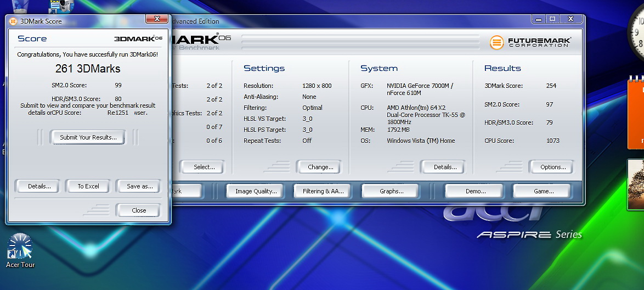644x290 pixels.
Task: Maximize the main 3DMark06 window
Action: click(x=552, y=19)
